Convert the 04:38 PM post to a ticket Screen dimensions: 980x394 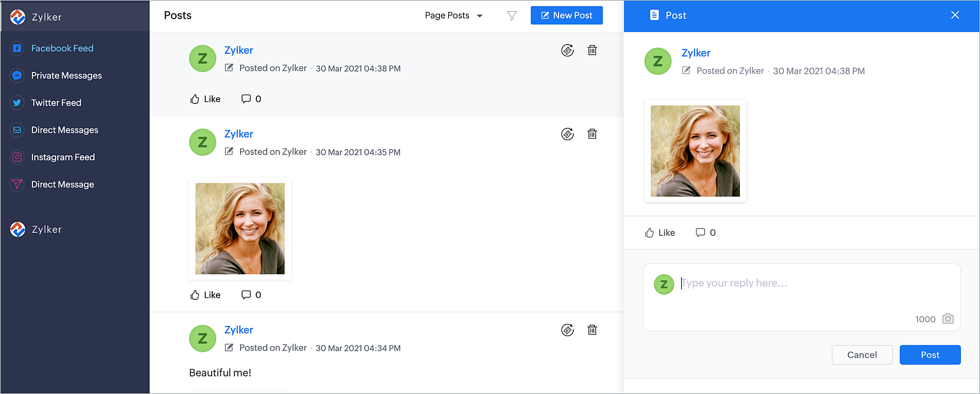[x=567, y=50]
